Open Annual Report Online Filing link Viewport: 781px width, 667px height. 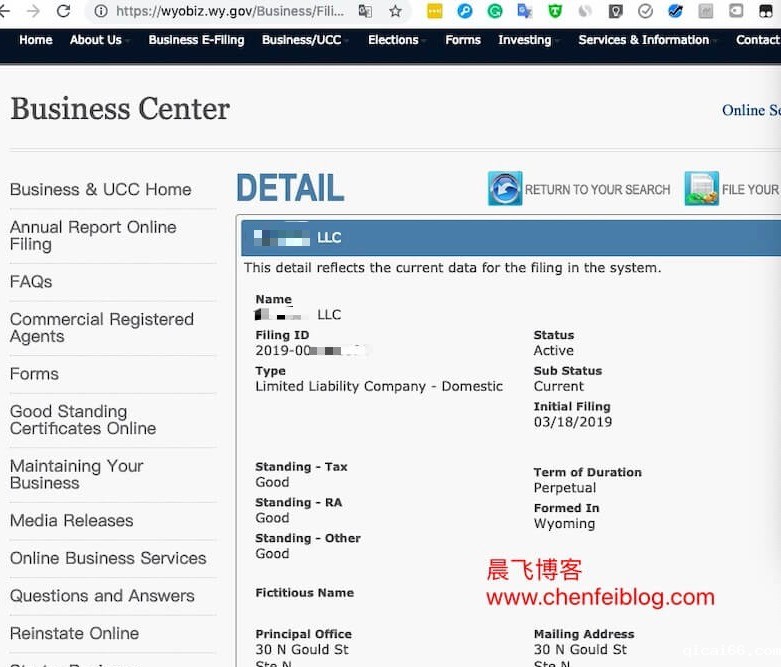[x=93, y=236]
